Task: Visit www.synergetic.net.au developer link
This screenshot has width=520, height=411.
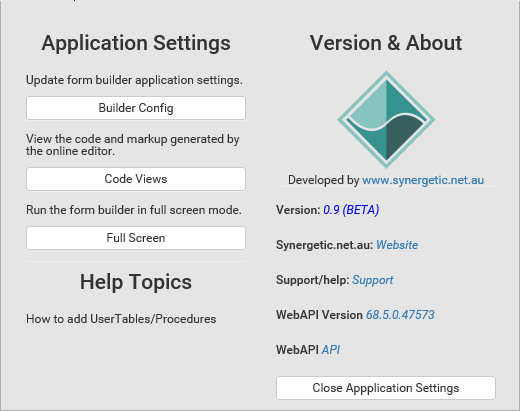Action: click(x=423, y=180)
